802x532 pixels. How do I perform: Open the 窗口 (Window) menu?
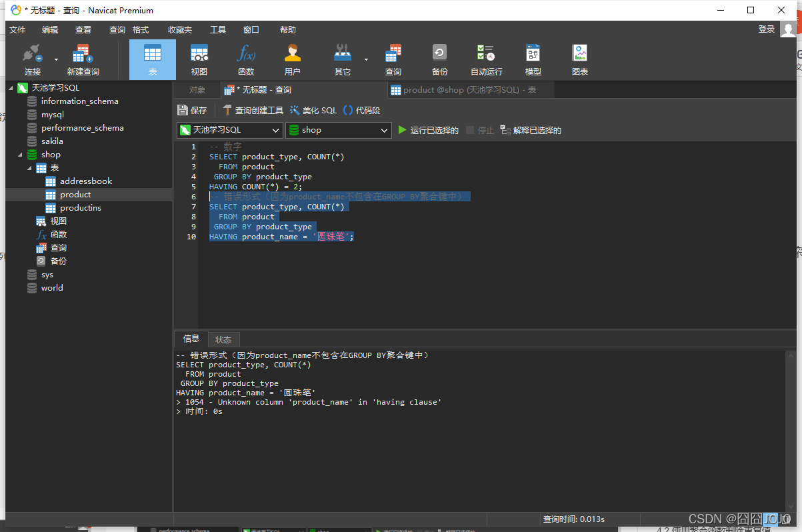click(x=251, y=29)
